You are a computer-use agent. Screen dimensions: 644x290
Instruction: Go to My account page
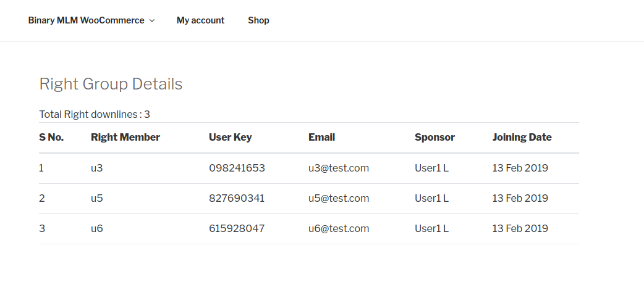200,20
